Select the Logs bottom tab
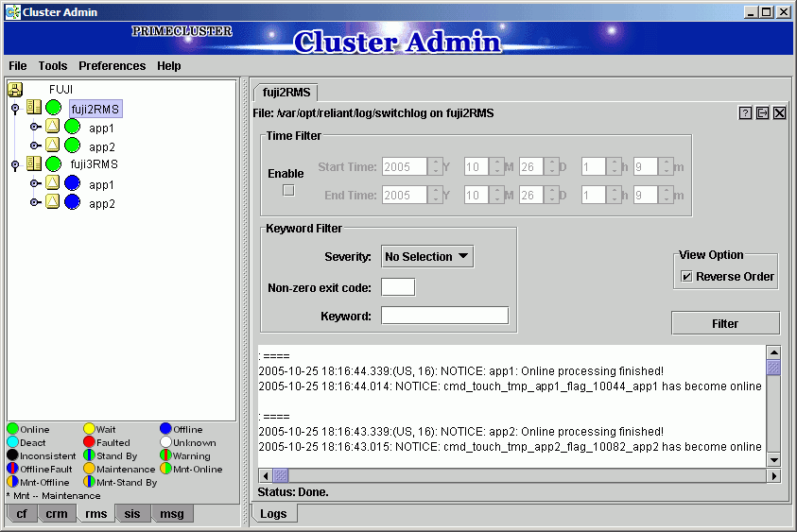This screenshot has width=797, height=532. (x=273, y=514)
